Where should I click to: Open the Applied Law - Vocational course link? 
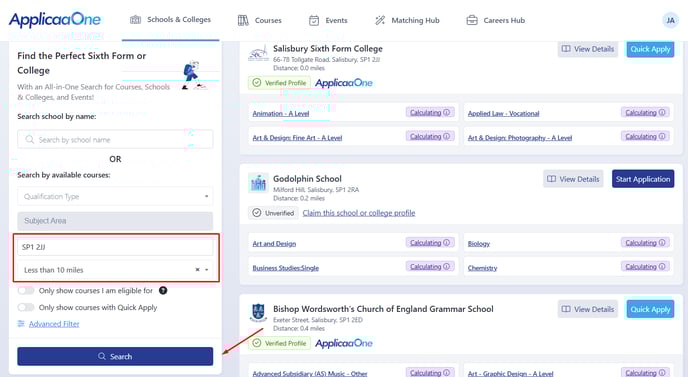point(503,113)
